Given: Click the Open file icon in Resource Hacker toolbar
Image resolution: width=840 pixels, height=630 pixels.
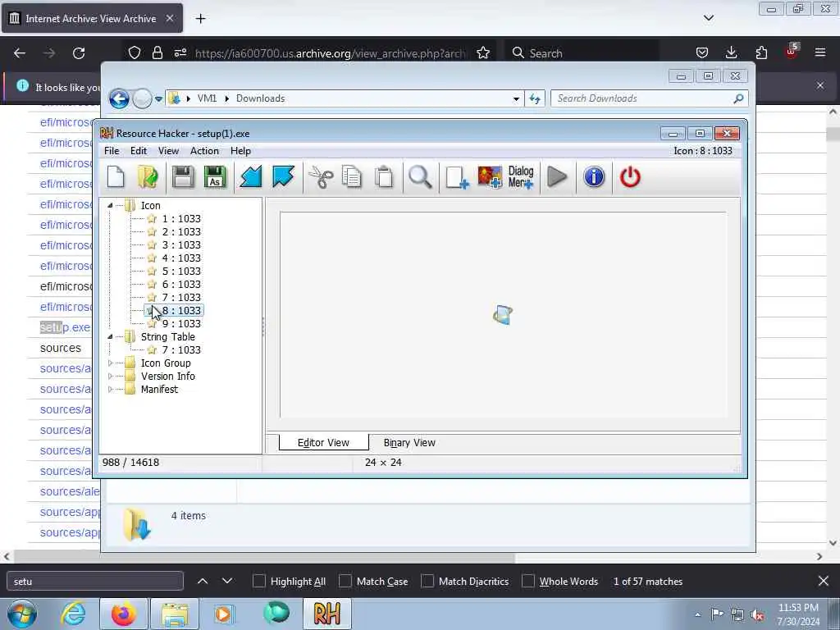Looking at the screenshot, I should pos(148,177).
